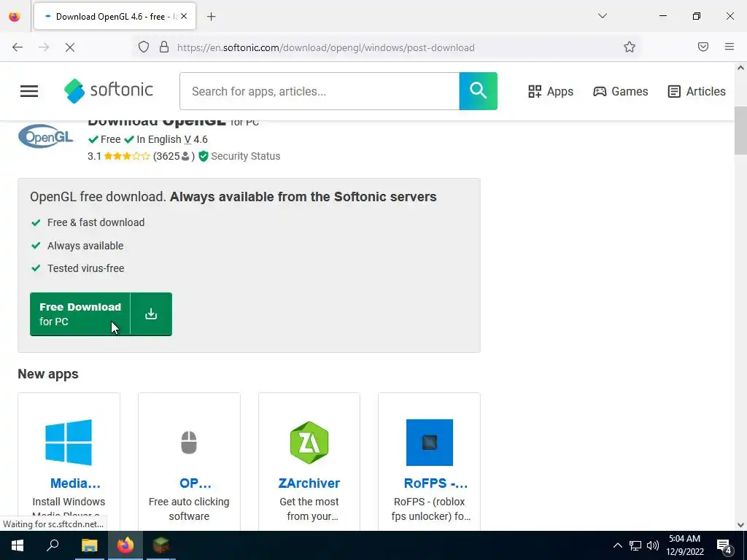Bookmark this page with the star
The width and height of the screenshot is (747, 560).
(630, 47)
